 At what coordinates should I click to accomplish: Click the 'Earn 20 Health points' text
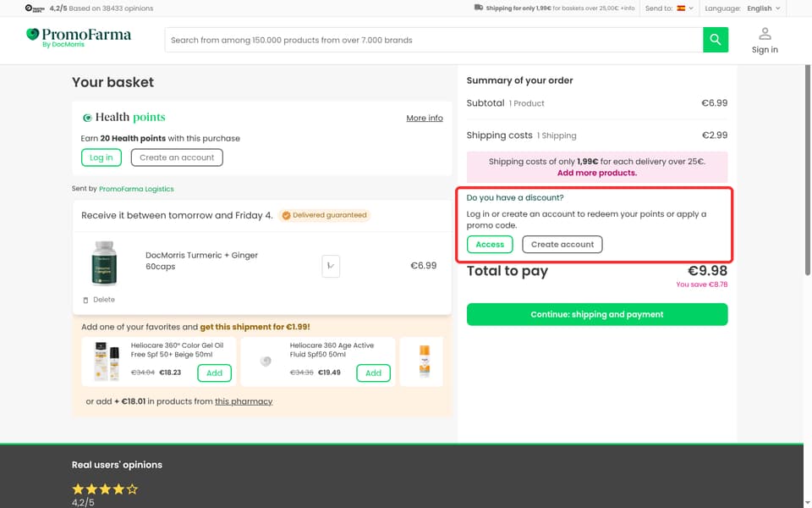point(160,138)
